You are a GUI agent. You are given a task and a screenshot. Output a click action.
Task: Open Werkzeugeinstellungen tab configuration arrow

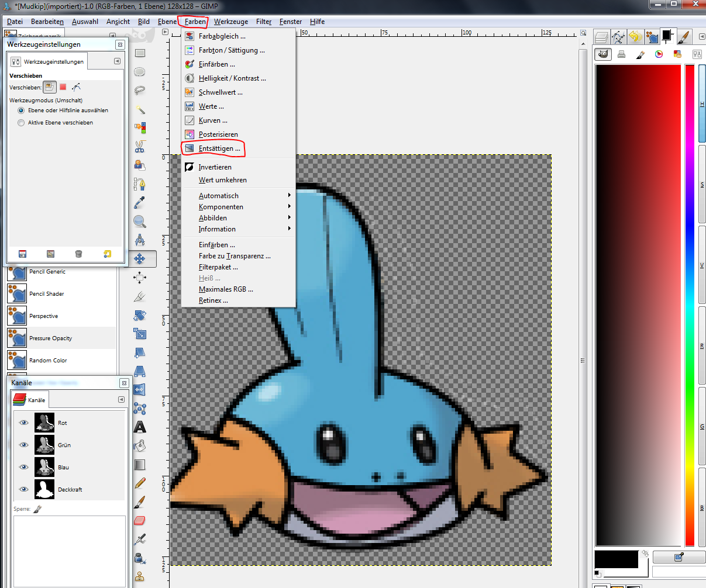117,61
